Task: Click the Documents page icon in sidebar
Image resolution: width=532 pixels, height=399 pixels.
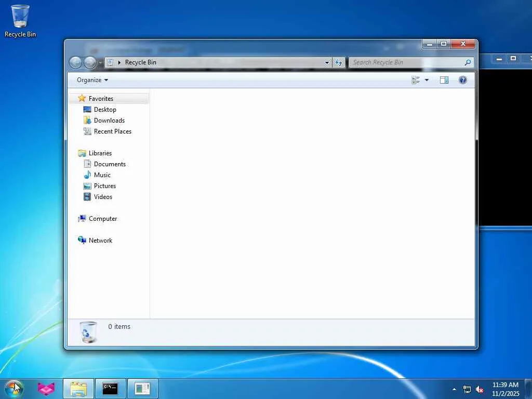Action: click(x=87, y=164)
